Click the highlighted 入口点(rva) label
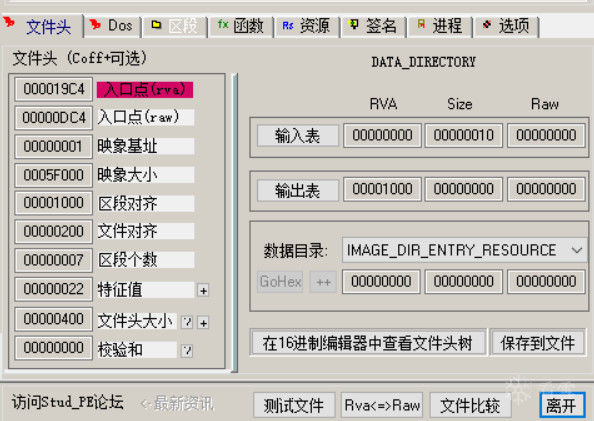This screenshot has width=594, height=421. click(x=145, y=90)
